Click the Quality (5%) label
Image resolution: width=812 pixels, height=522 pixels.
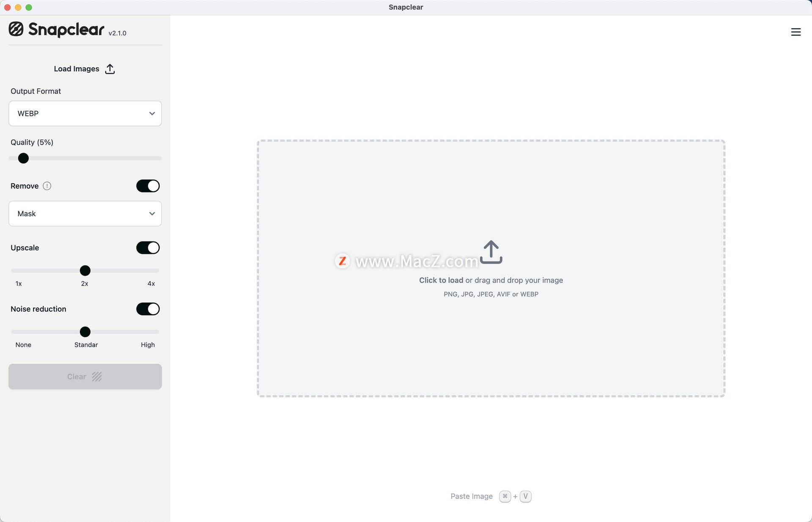click(32, 142)
